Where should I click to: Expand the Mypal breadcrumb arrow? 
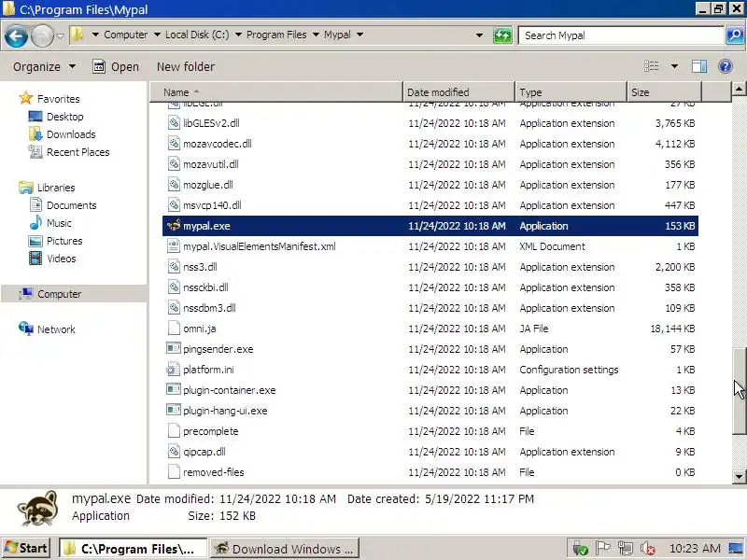point(359,35)
